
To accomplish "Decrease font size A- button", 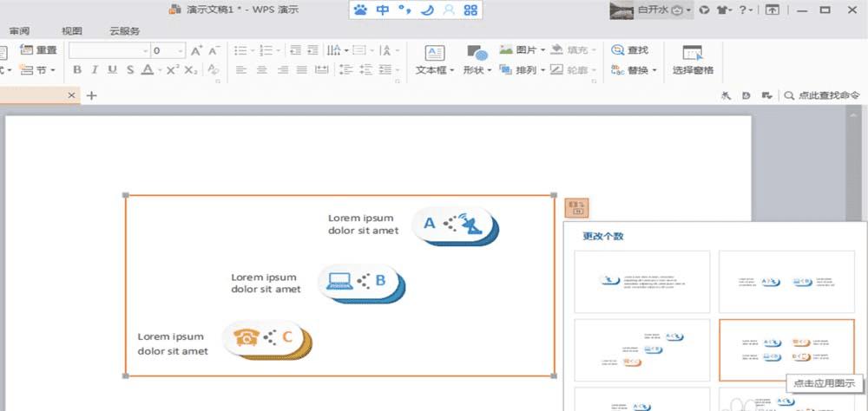I will pyautogui.click(x=214, y=51).
